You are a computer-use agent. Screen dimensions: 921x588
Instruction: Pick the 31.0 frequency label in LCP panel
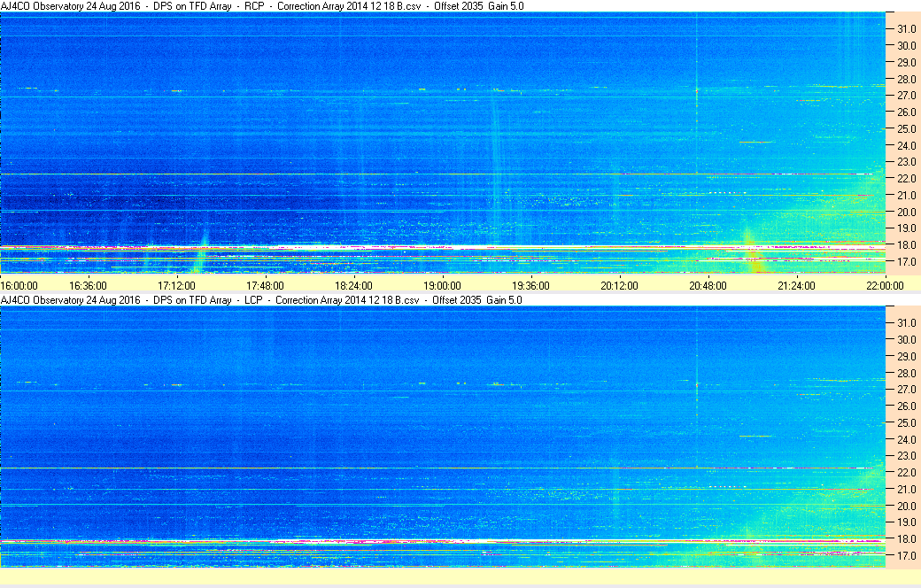pyautogui.click(x=906, y=323)
